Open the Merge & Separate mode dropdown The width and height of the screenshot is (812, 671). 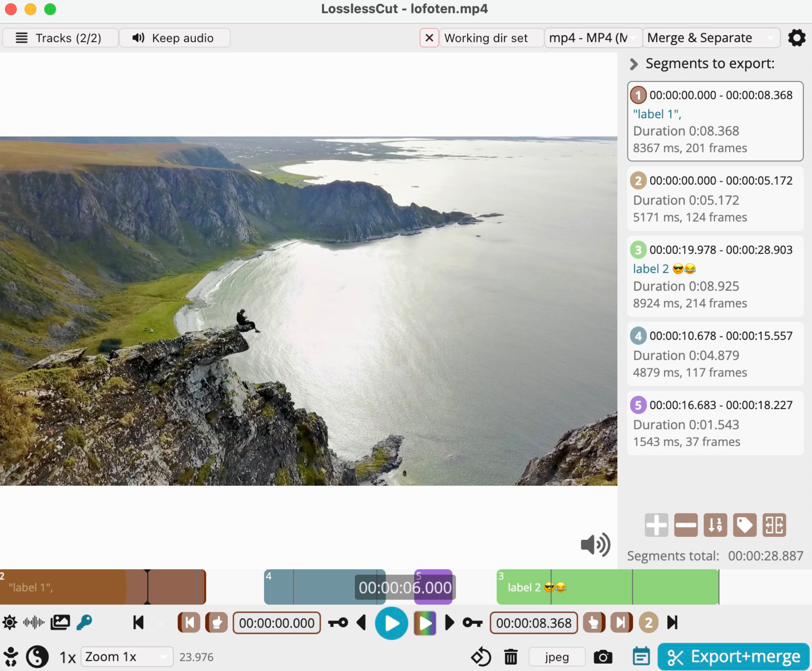click(x=711, y=38)
